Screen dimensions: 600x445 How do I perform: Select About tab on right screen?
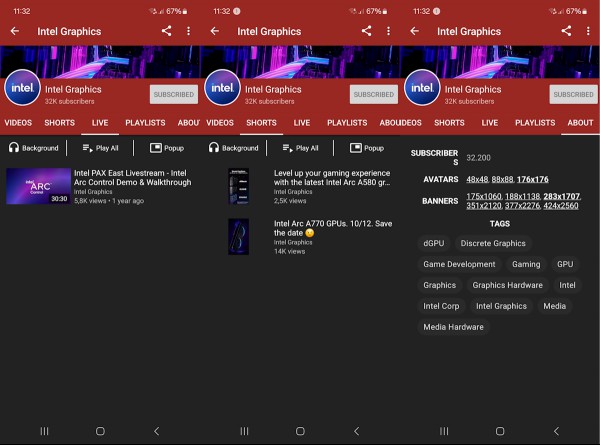tap(580, 123)
